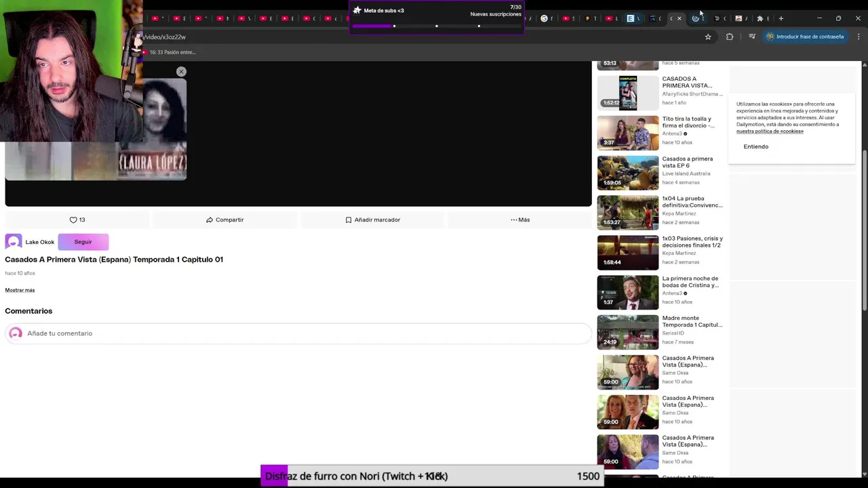The image size is (868, 488).
Task: Bookmark this page with the star icon
Action: click(708, 37)
